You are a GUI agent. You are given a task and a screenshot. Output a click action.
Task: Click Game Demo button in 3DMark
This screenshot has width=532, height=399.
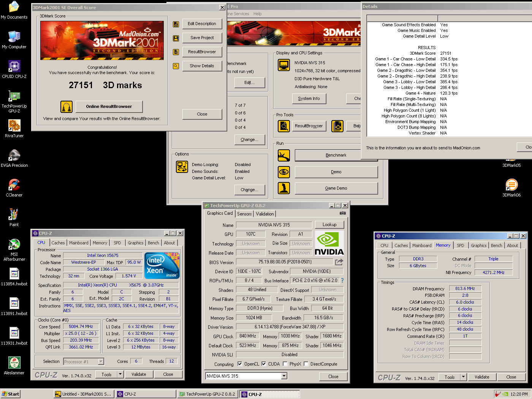[336, 188]
